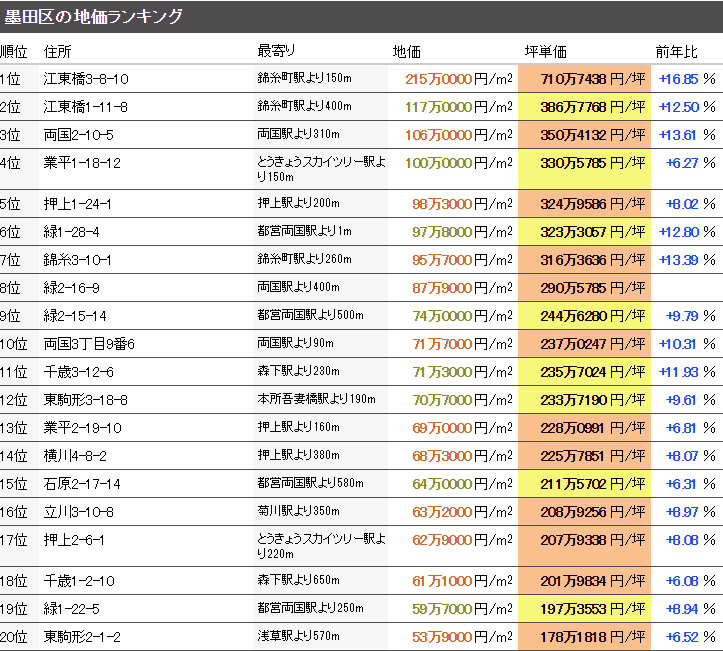Viewport: 723px width, 651px height.
Task: Open the 江東橋3-8-10 address entry
Action: click(86, 79)
